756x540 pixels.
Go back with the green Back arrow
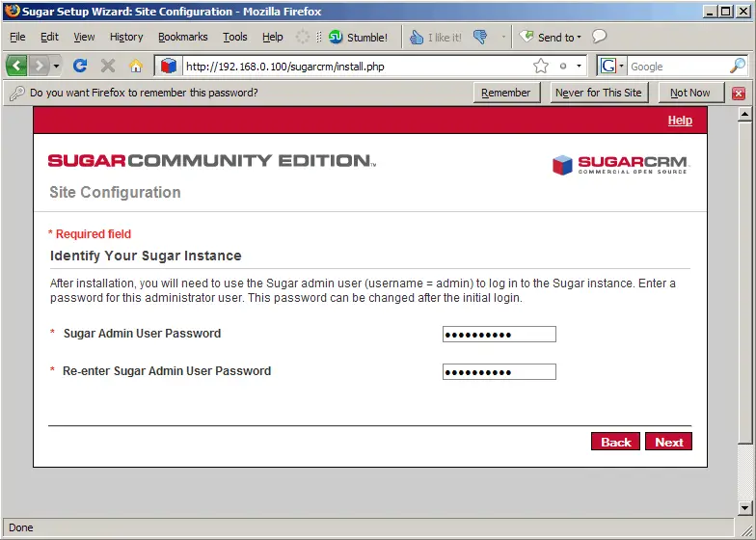[x=17, y=66]
